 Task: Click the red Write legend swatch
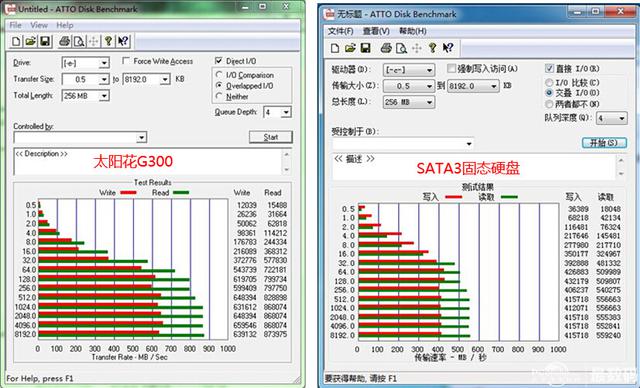tap(128, 193)
